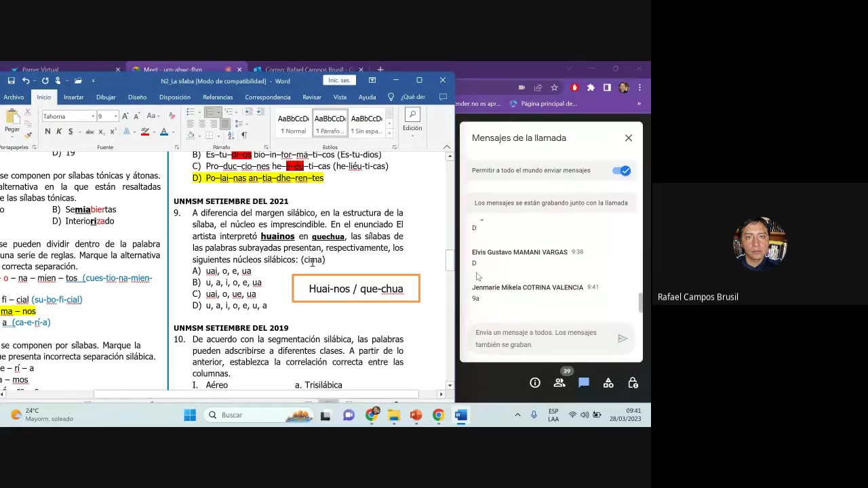Open a new Chrome tab with the plus button
The height and width of the screenshot is (488, 868).
380,69
